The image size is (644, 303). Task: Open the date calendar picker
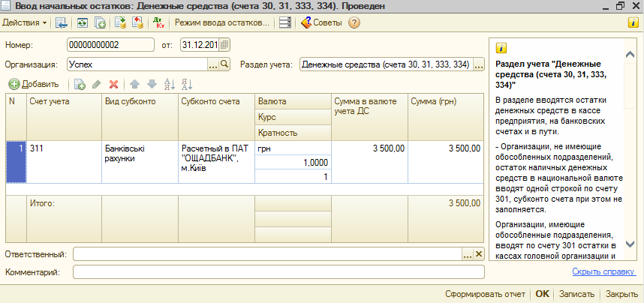point(225,44)
